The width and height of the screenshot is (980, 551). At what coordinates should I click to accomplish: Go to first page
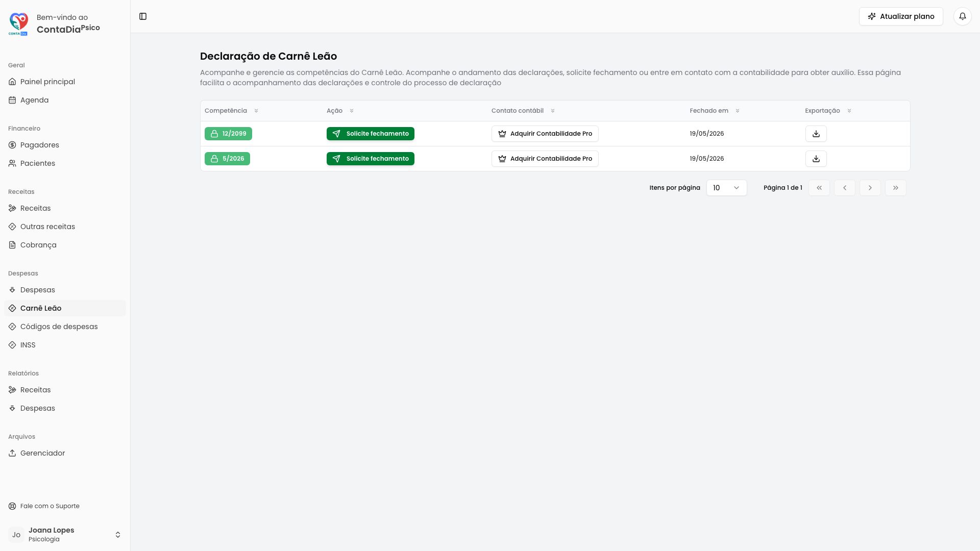point(819,188)
